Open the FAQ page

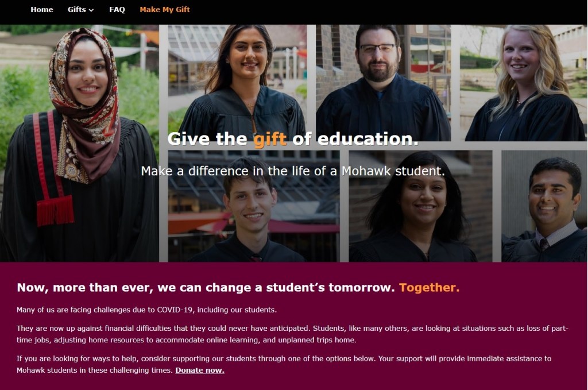pos(117,9)
